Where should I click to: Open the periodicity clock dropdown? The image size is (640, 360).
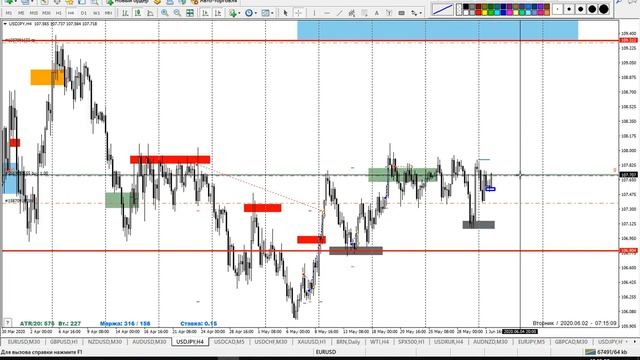tap(251, 13)
